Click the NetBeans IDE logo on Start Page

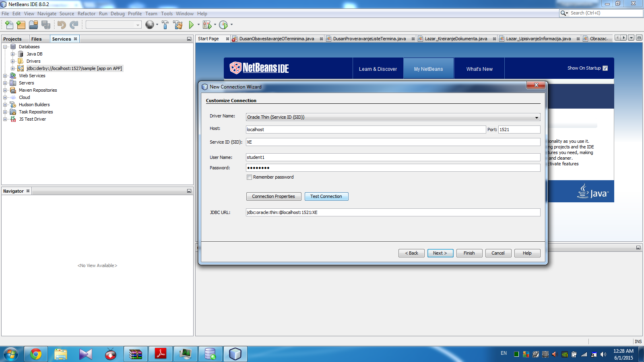pos(259,68)
